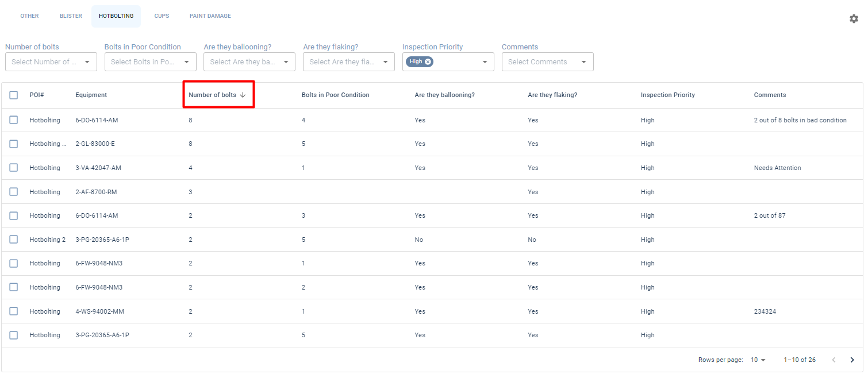Go to the next page of results
Image resolution: width=868 pixels, height=374 pixels.
852,360
